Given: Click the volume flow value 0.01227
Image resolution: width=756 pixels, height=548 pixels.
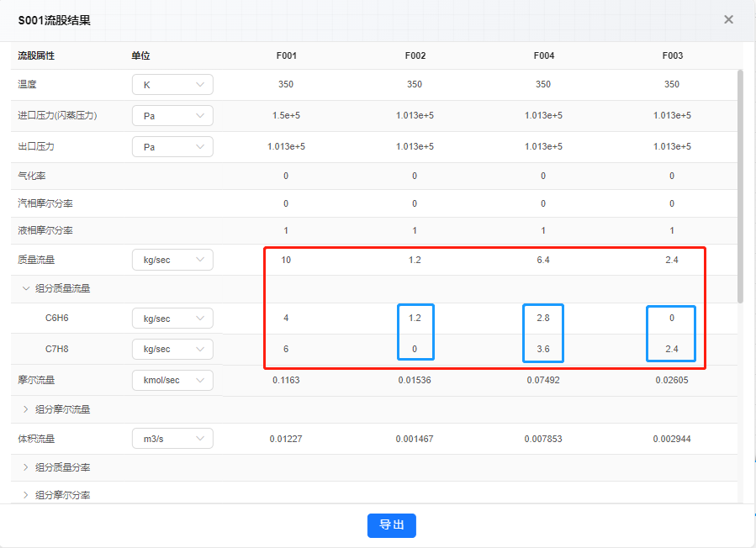Looking at the screenshot, I should tap(286, 439).
